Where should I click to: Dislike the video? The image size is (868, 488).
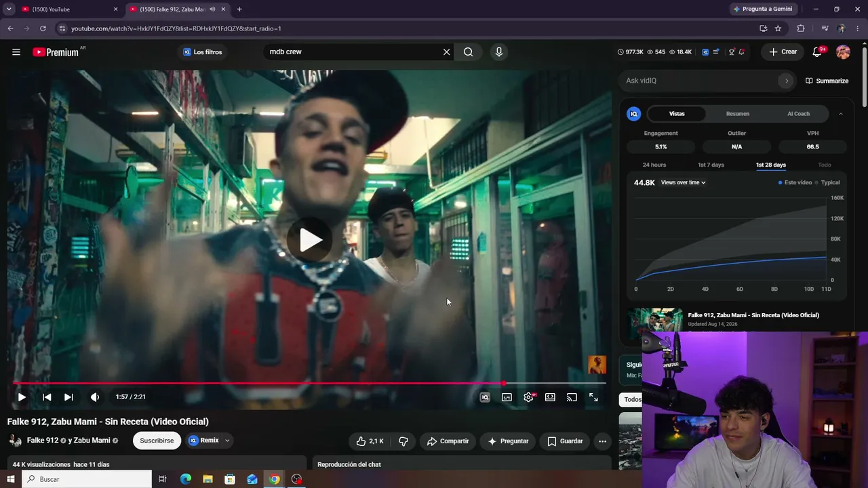[403, 441]
